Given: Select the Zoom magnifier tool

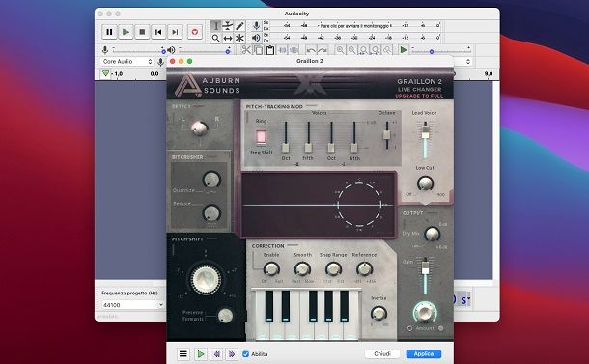Looking at the screenshot, I should 215,38.
